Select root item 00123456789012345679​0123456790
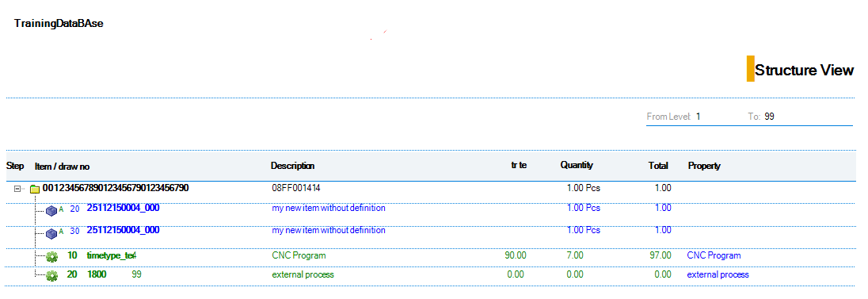 (x=116, y=188)
